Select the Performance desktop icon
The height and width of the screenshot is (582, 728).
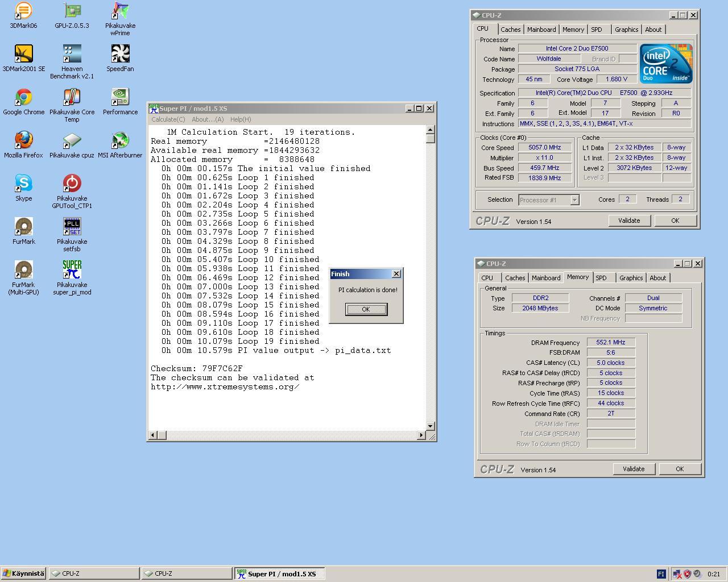tap(120, 102)
